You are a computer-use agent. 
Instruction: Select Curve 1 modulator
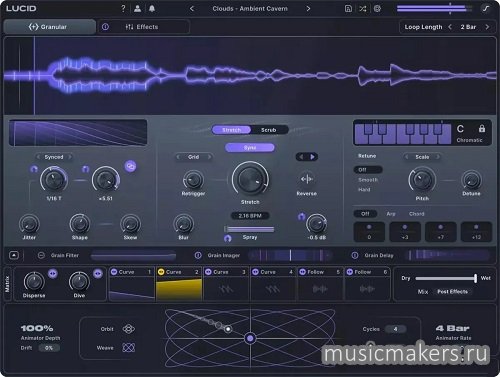132,284
